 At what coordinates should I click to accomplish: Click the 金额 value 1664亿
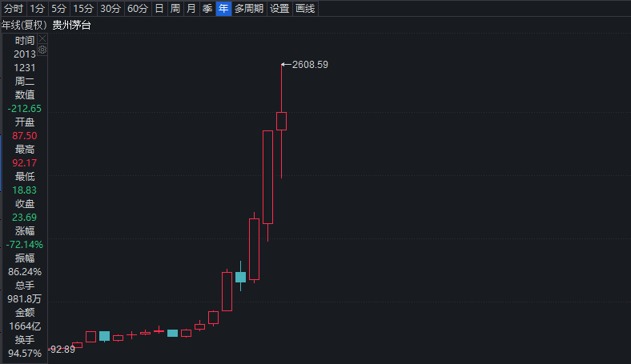(25, 326)
